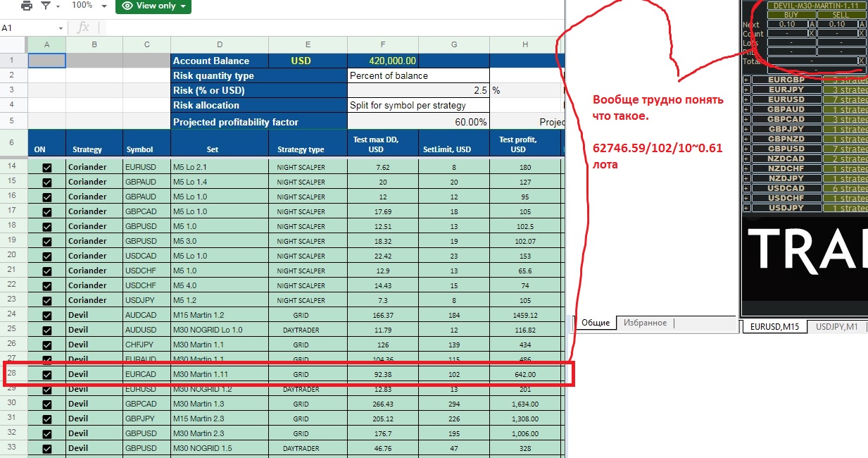Click the X button on the Total row
Viewport: 868px width, 458px height.
pos(862,61)
